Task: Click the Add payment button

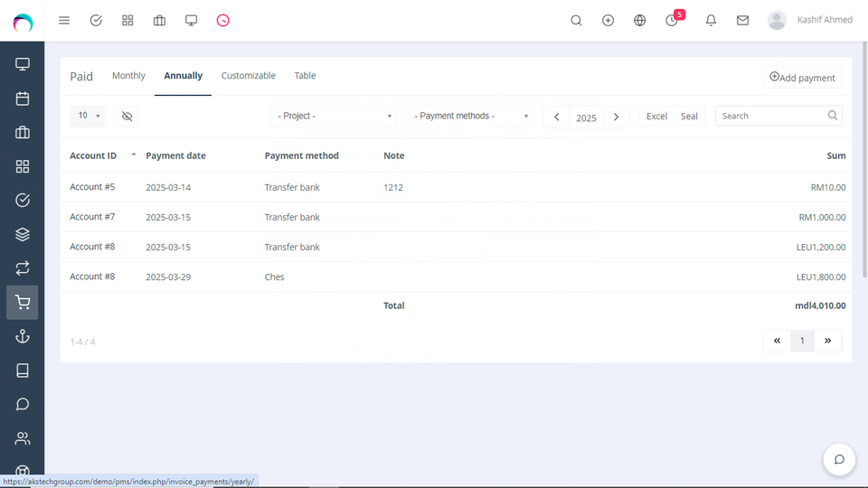Action: [802, 78]
